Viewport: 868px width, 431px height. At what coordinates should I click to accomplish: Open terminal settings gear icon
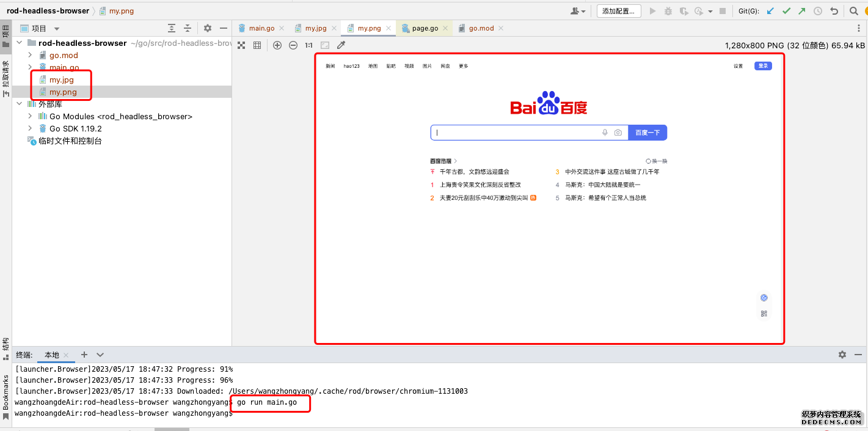click(x=842, y=355)
